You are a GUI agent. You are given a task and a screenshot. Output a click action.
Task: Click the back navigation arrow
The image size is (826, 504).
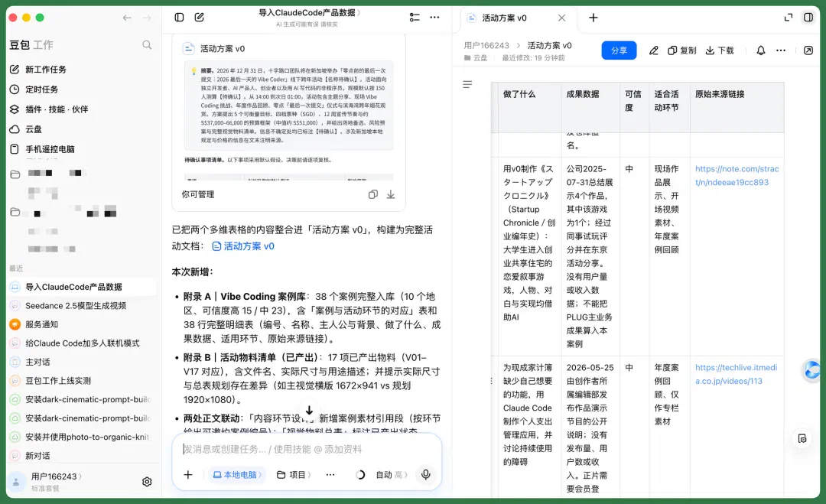pos(127,18)
